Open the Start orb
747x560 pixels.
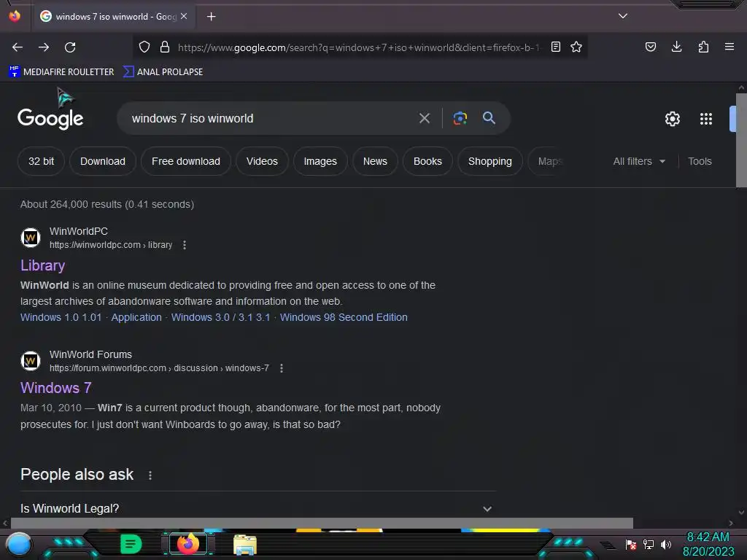(19, 545)
